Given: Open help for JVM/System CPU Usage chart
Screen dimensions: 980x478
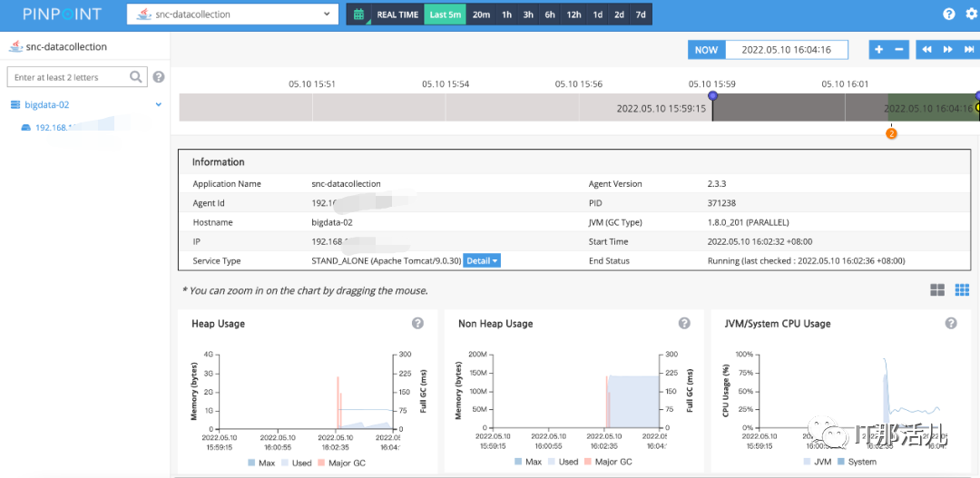Looking at the screenshot, I should coord(951,324).
